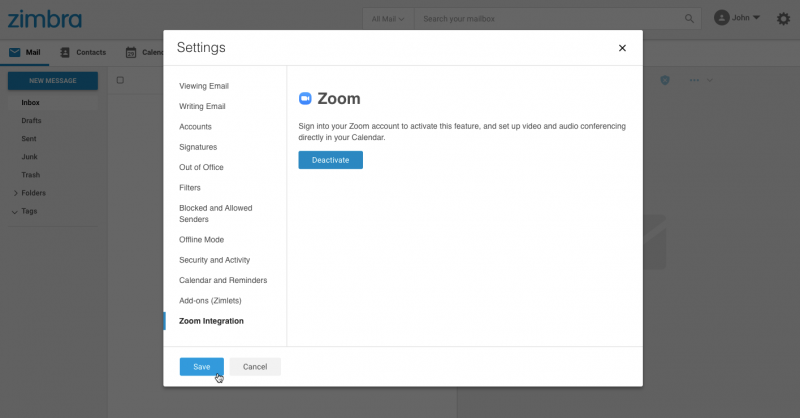Open Calendar and Reminders settings
This screenshot has height=418, width=800.
(223, 280)
